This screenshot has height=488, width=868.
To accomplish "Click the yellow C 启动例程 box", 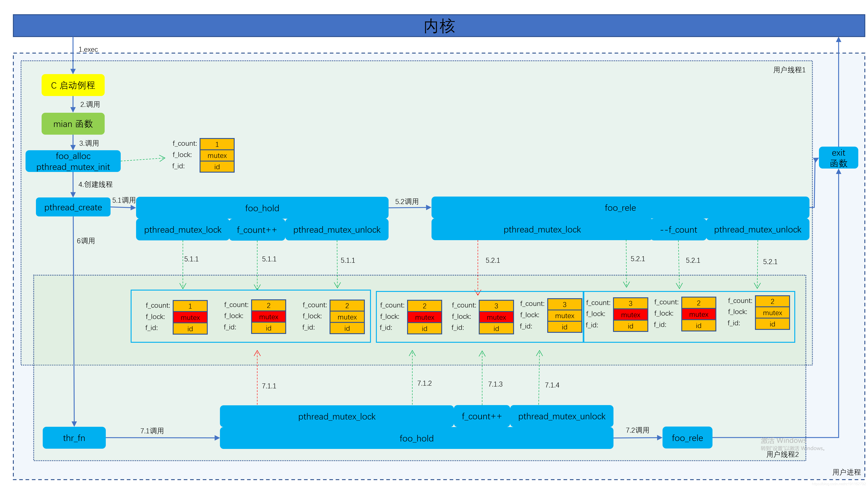I will (73, 85).
